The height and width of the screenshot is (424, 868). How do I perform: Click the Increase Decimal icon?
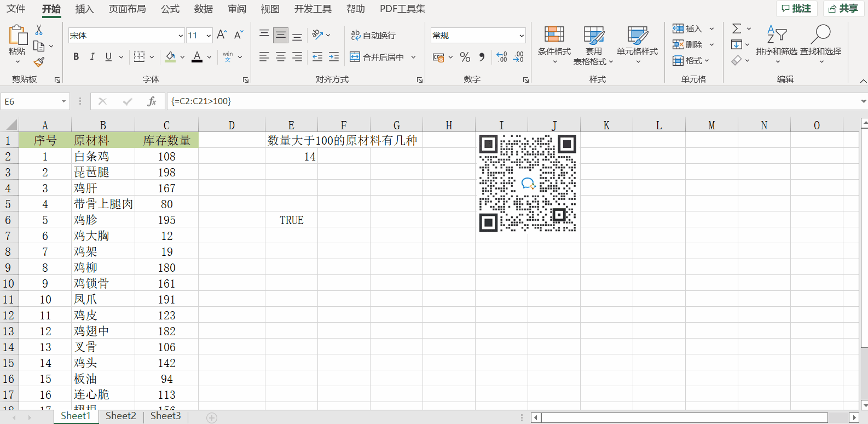click(501, 57)
